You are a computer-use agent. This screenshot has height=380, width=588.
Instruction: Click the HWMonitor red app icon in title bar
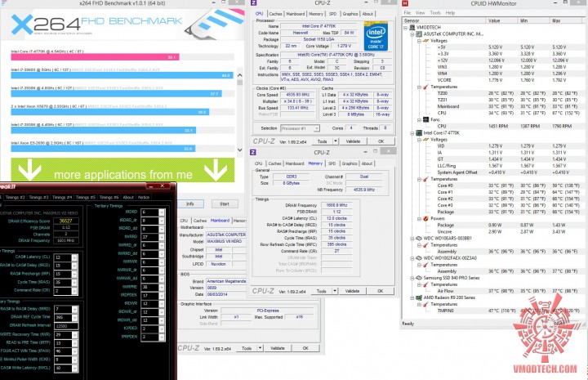[405, 3]
